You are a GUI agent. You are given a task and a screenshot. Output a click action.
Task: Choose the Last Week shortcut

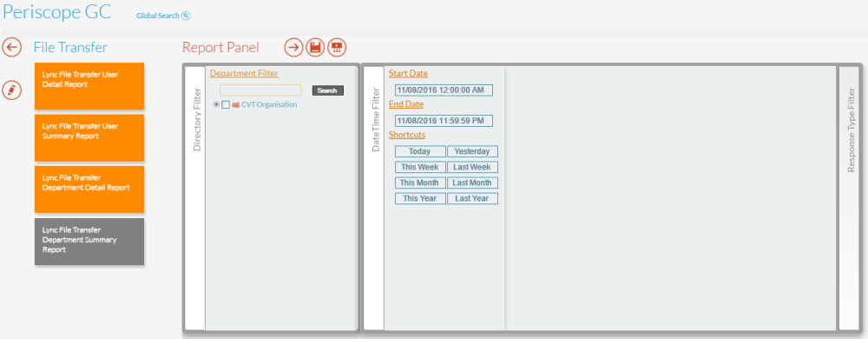(x=472, y=167)
